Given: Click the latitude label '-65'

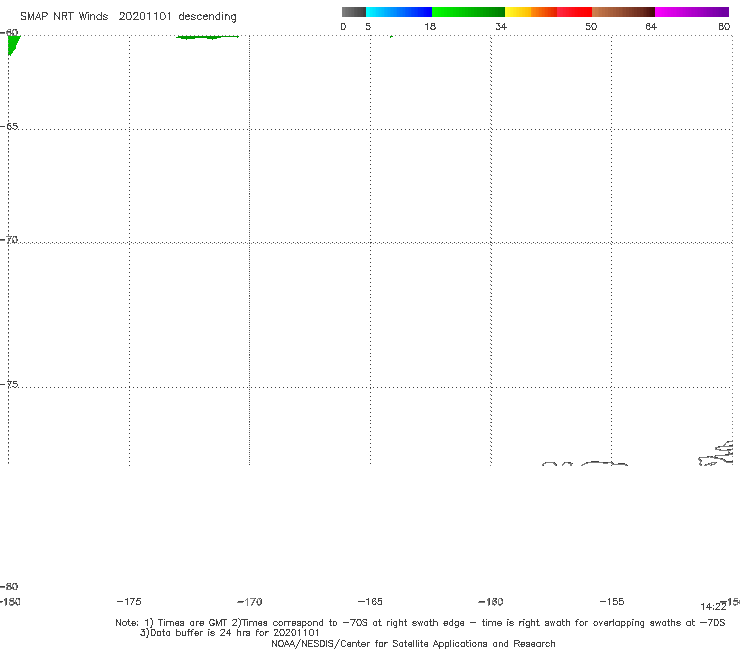Looking at the screenshot, I should (x=9, y=127).
